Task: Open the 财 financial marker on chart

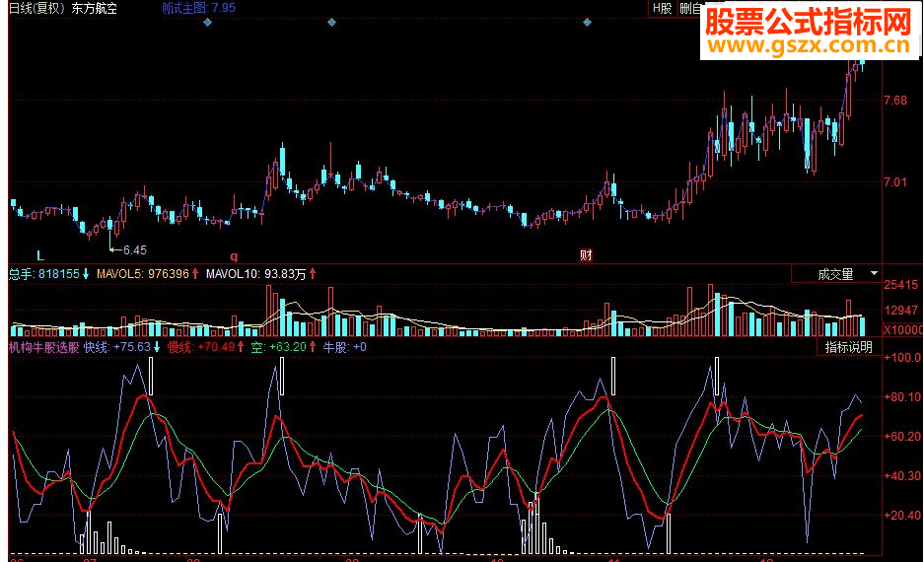Action: point(586,255)
